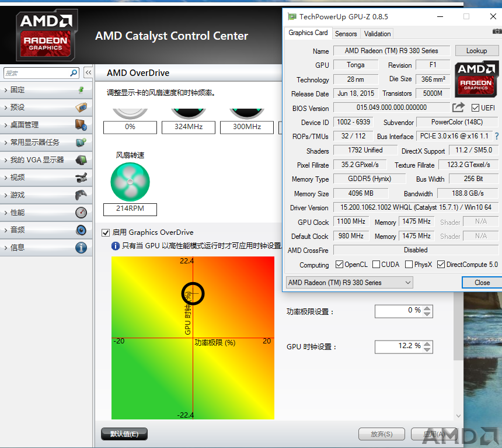Click the display tasks icon beside 常用显示器任务
The width and height of the screenshot is (502, 448).
(81, 142)
